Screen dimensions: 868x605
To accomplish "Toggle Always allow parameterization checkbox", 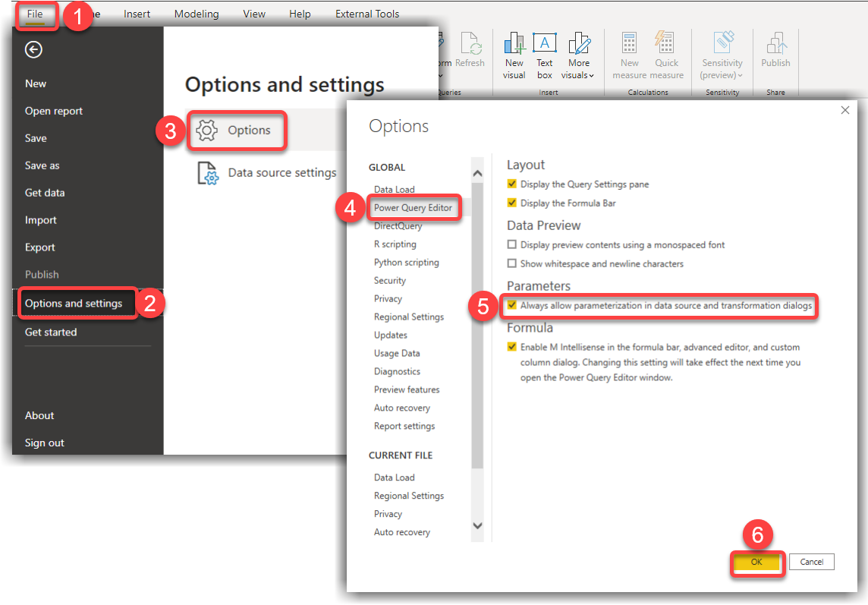I will [512, 304].
